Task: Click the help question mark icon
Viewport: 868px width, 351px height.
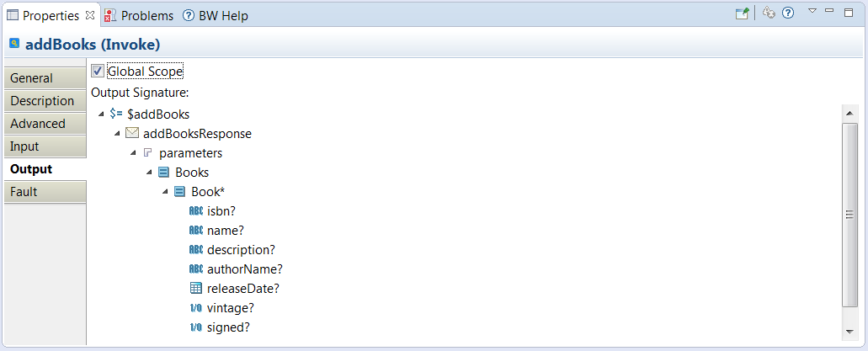Action: pos(788,13)
